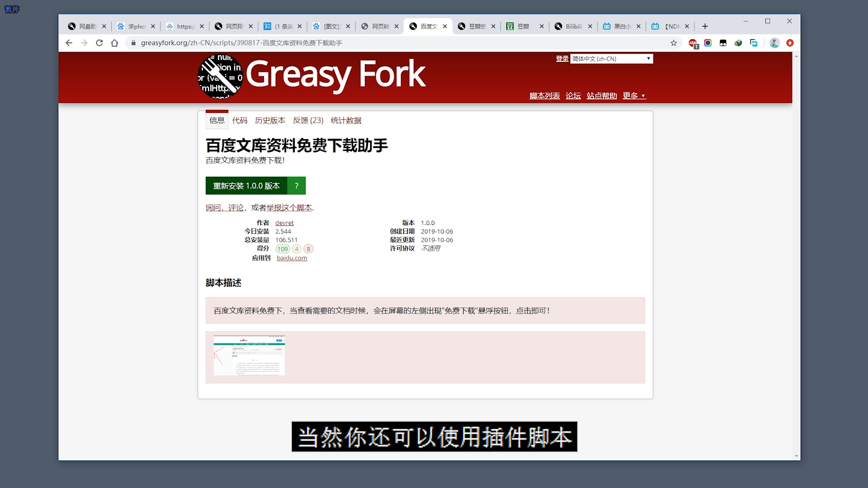Click the address bar URL field

[x=398, y=43]
